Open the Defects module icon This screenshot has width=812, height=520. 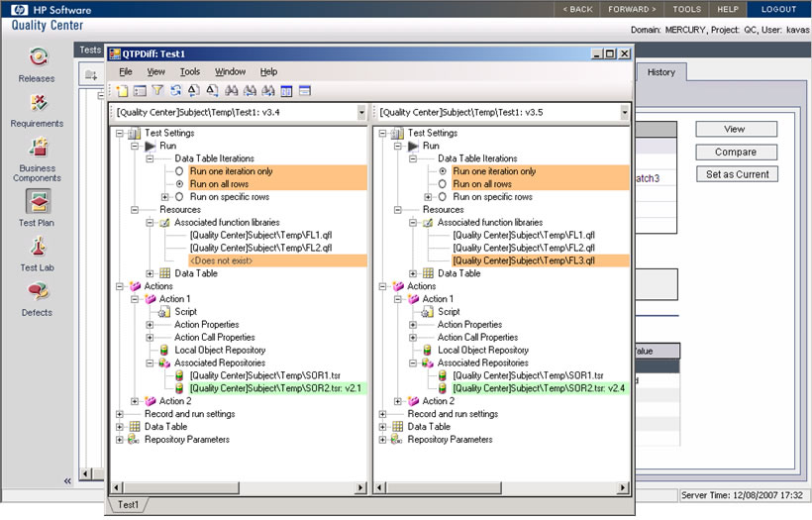coord(38,291)
